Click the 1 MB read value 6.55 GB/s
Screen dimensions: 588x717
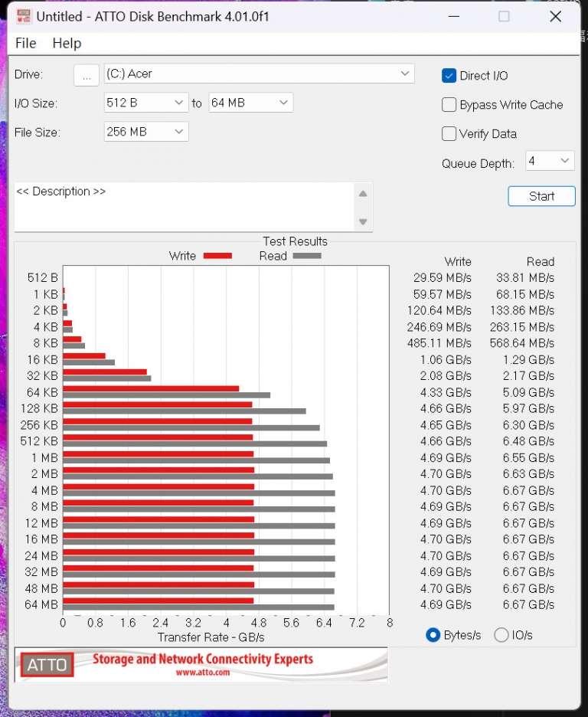coord(528,458)
